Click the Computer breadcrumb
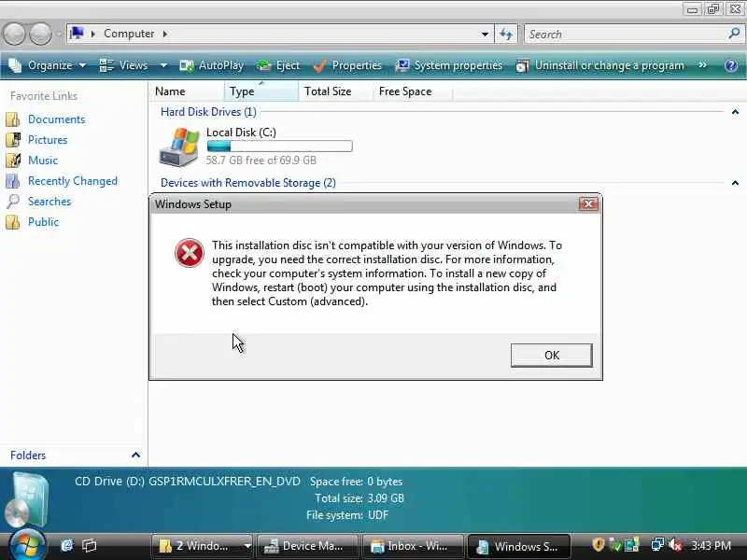 129,34
